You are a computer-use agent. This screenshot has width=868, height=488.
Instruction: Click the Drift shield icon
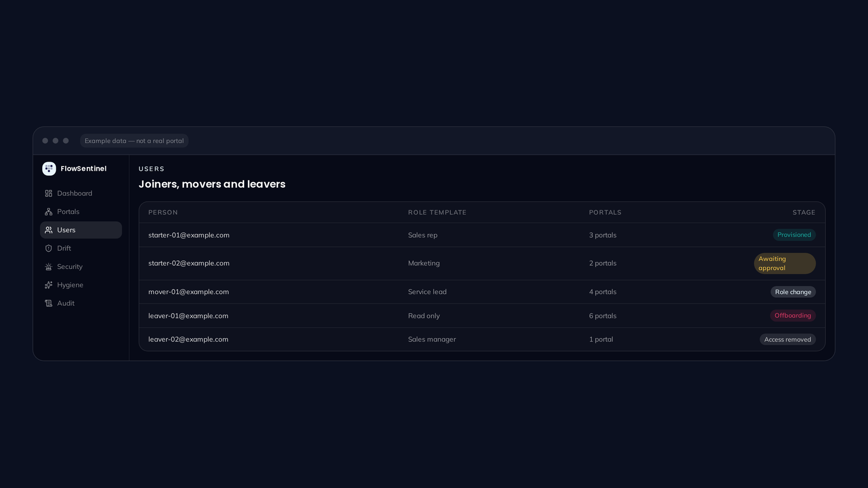point(48,248)
